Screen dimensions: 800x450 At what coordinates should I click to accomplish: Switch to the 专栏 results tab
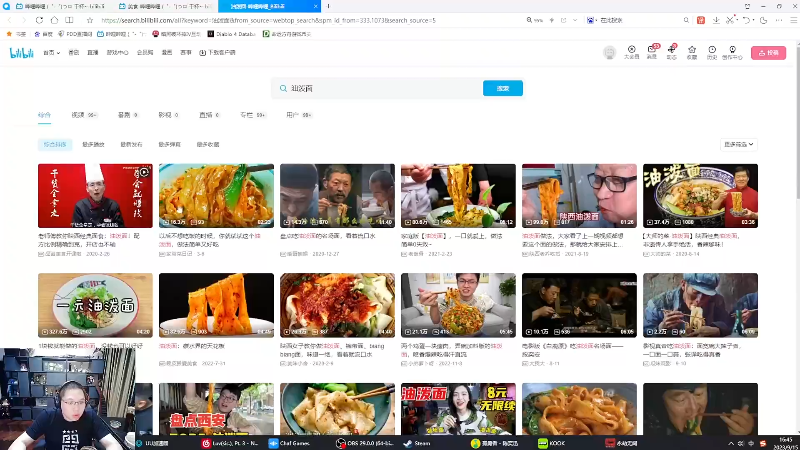(x=253, y=115)
